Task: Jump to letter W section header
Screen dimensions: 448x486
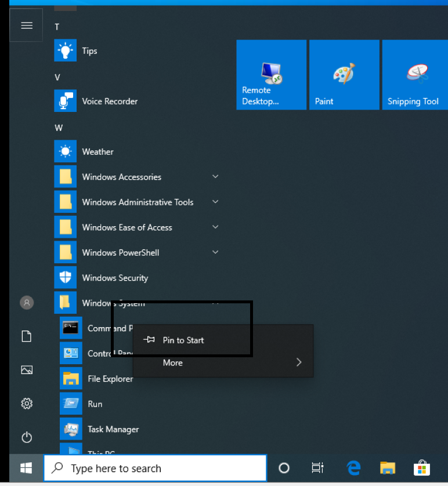Action: (59, 128)
